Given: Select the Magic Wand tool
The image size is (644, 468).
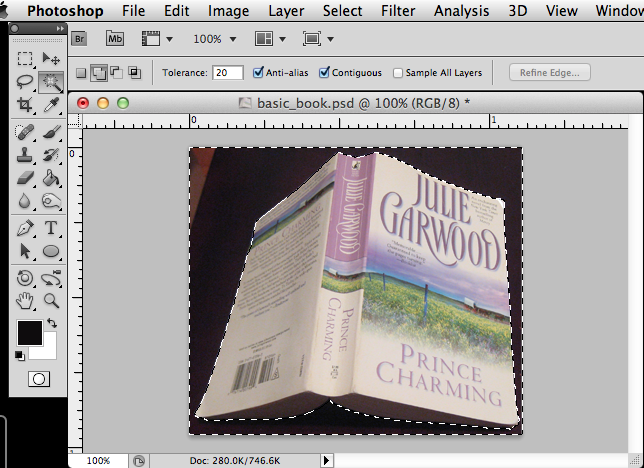Looking at the screenshot, I should (x=51, y=82).
